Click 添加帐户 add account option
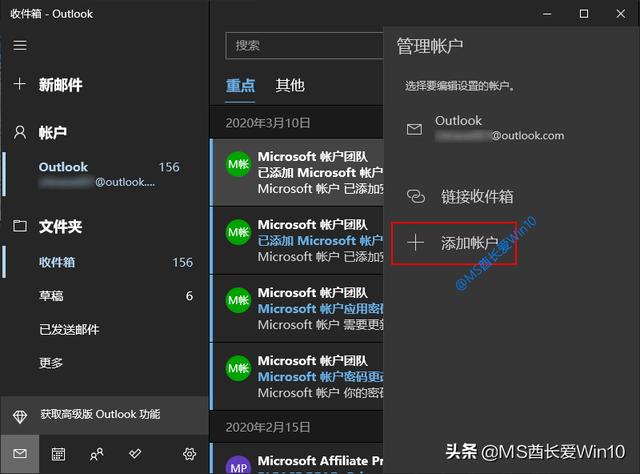Viewport: 640px width, 474px height. point(454,243)
